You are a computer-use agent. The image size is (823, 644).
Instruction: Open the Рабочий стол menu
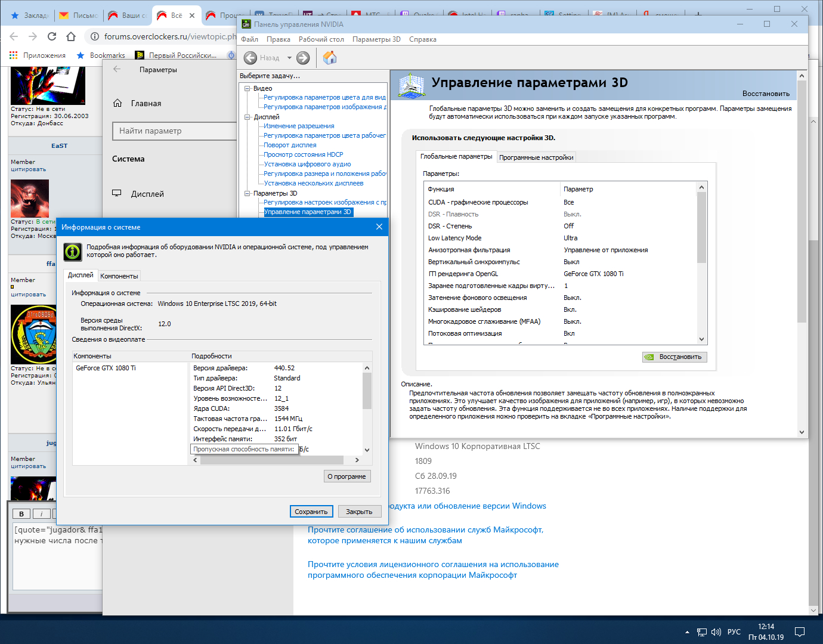(321, 39)
